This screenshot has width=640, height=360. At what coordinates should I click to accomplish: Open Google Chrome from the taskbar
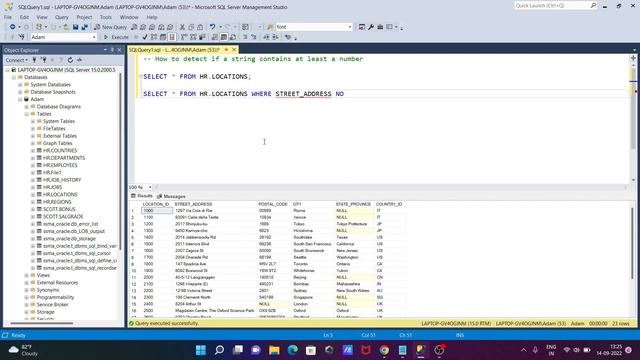[x=384, y=350]
